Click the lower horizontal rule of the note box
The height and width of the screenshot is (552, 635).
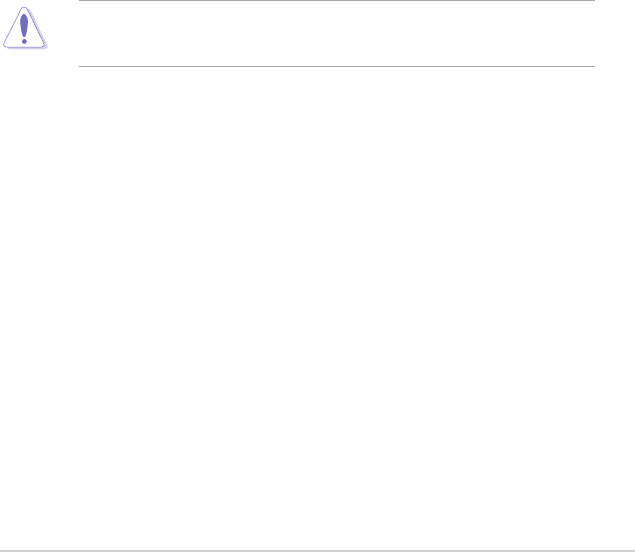pyautogui.click(x=337, y=66)
